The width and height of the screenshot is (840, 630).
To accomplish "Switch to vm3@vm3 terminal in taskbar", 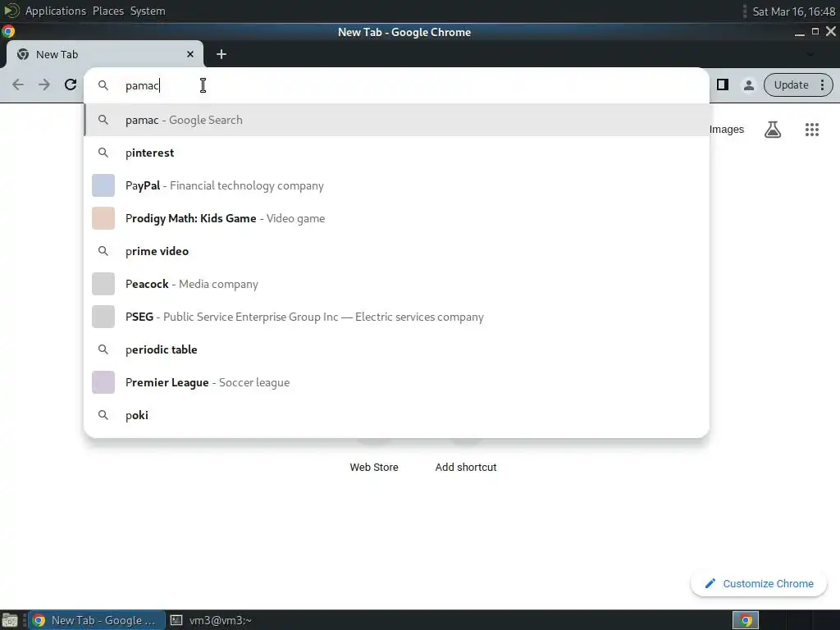I will tap(211, 620).
